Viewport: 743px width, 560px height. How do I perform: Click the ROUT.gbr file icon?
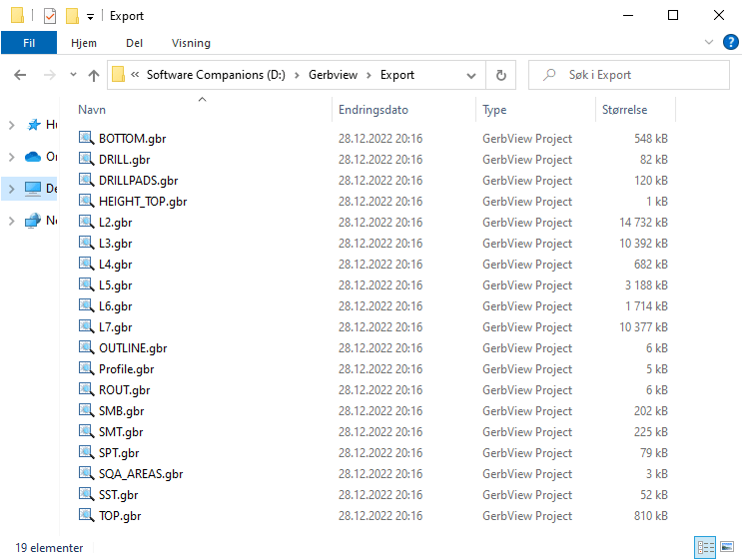[x=86, y=389]
